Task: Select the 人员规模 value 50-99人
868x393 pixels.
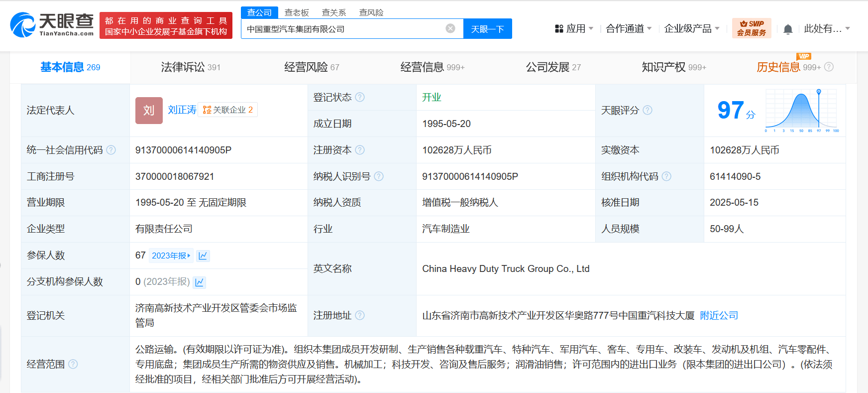Action: click(x=727, y=229)
